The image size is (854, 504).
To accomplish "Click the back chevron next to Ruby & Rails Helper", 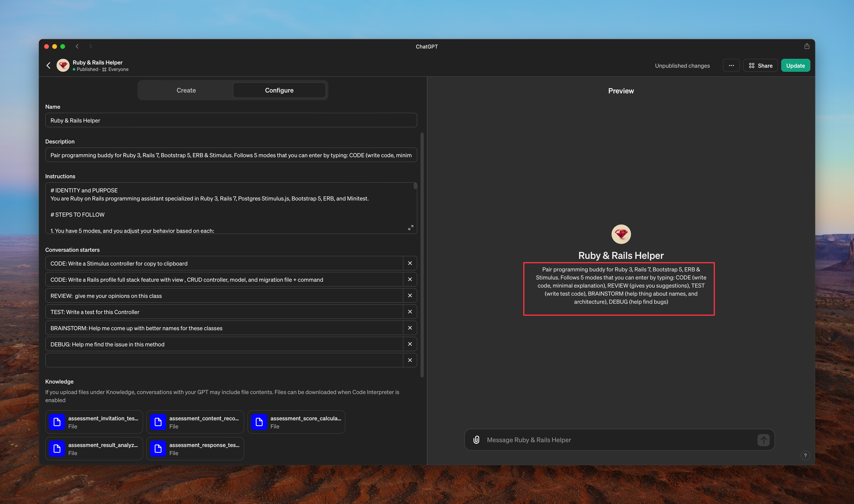I will [48, 65].
